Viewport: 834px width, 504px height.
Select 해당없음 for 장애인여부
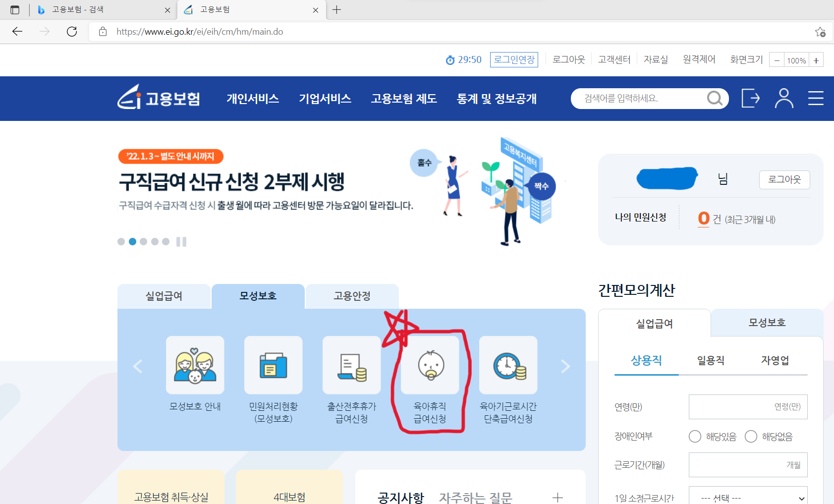pos(751,437)
